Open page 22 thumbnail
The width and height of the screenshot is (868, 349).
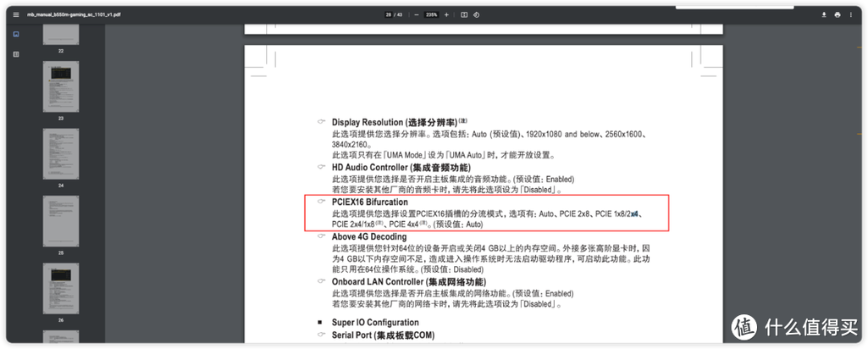61,35
